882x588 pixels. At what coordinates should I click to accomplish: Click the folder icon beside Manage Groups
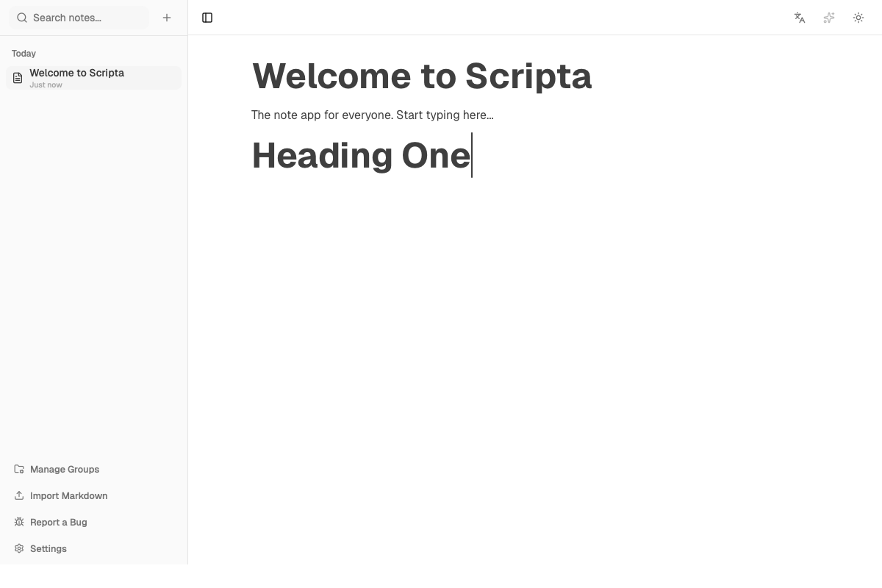pyautogui.click(x=17, y=469)
